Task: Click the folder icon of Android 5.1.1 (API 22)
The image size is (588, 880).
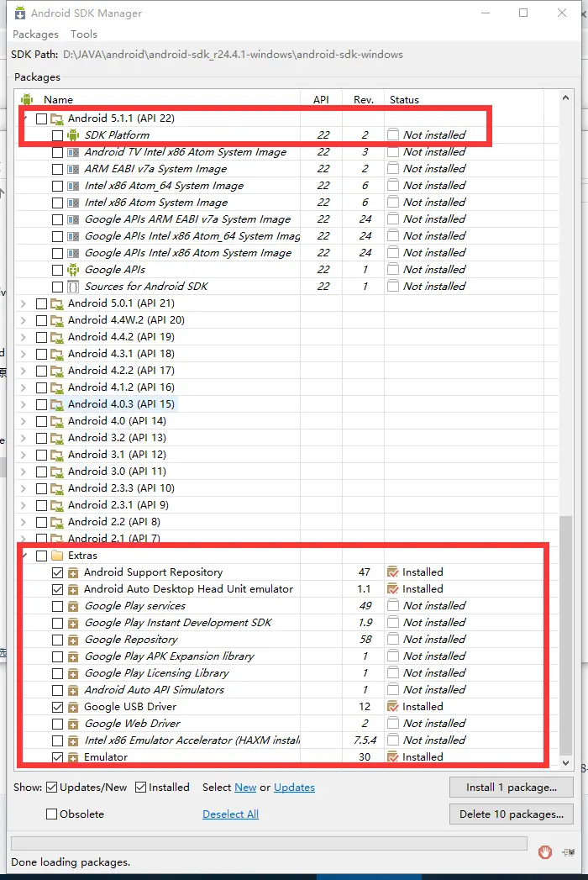Action: click(56, 119)
